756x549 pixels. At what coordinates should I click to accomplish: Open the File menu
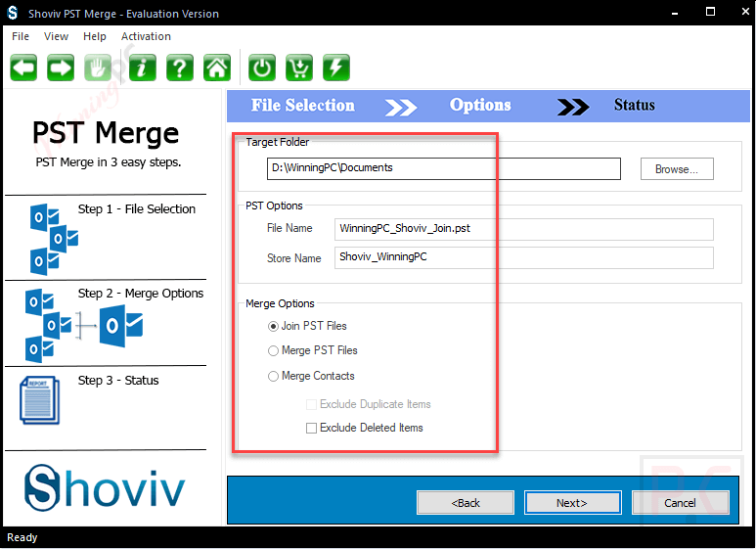pyautogui.click(x=21, y=36)
